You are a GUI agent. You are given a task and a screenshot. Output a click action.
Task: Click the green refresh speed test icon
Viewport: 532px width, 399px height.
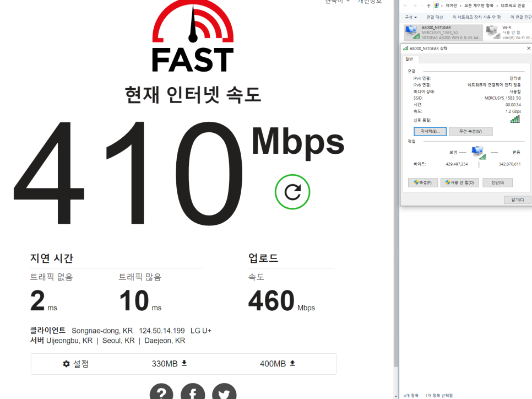[x=292, y=192]
